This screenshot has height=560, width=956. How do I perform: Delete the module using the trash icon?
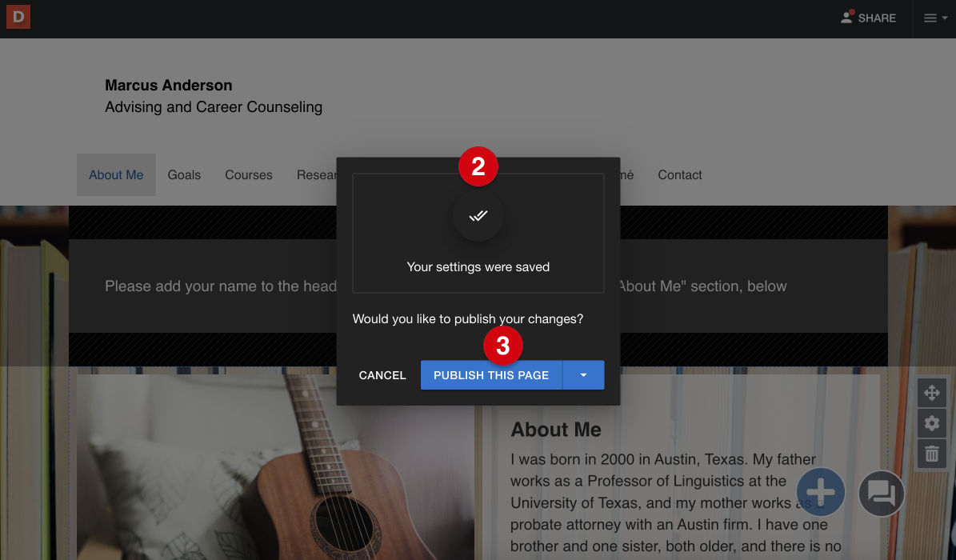(x=931, y=453)
